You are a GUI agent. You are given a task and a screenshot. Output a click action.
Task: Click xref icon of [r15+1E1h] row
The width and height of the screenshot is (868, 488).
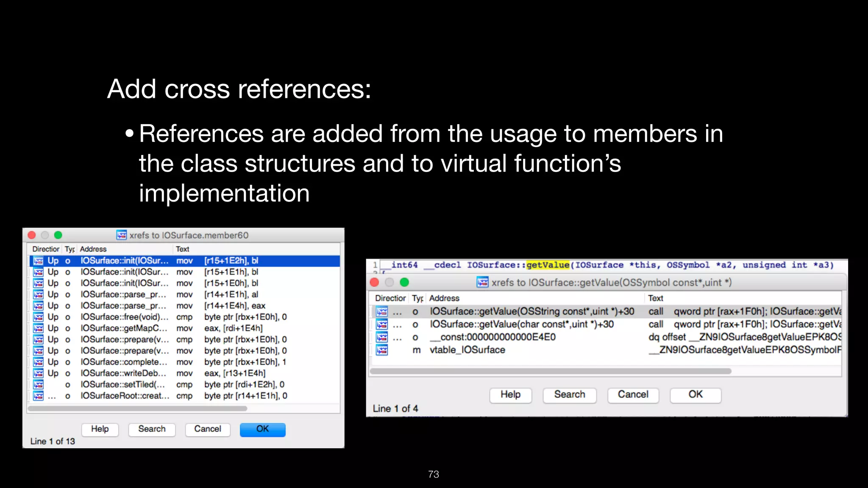pos(38,272)
